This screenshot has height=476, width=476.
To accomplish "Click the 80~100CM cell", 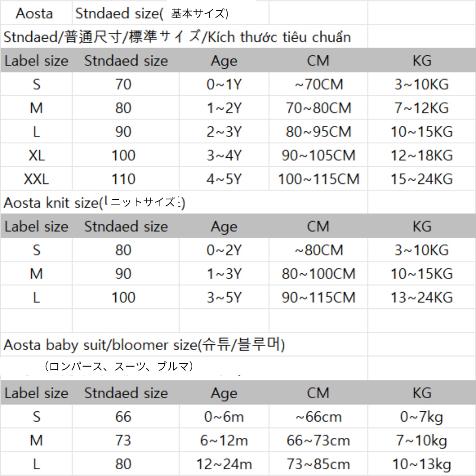I will [319, 274].
